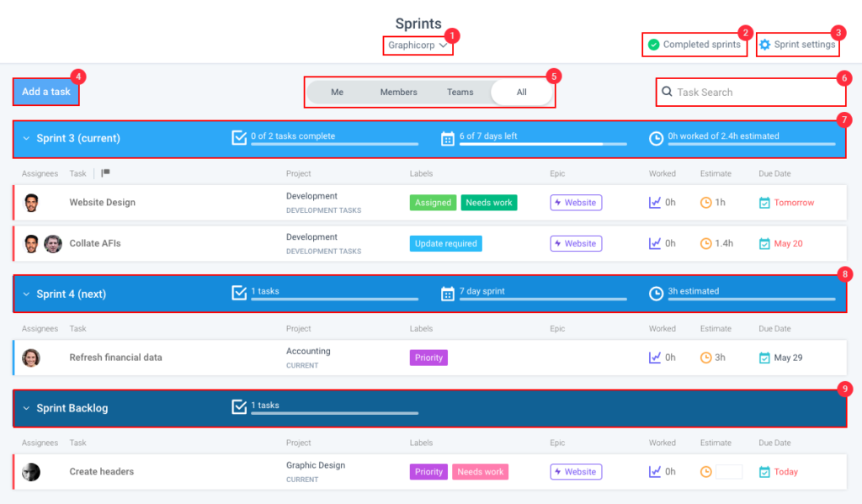Click the Worked chart icon for Website Design
This screenshot has height=504, width=862.
click(x=655, y=203)
